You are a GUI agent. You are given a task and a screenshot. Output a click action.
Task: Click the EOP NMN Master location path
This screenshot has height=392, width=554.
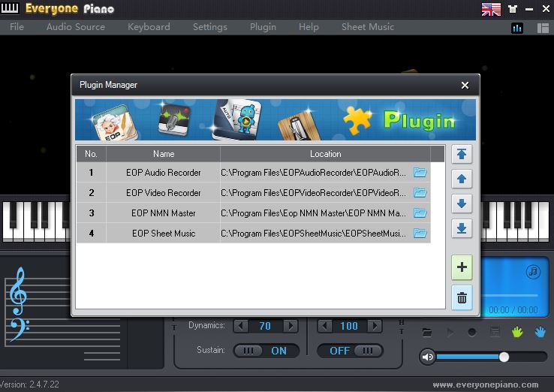click(313, 213)
